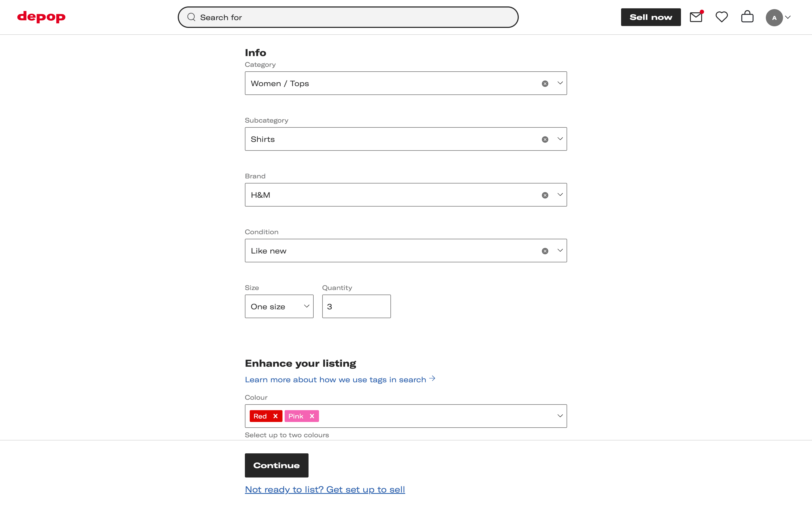Expand the Subcategory dropdown arrow
The image size is (812, 507).
click(560, 139)
